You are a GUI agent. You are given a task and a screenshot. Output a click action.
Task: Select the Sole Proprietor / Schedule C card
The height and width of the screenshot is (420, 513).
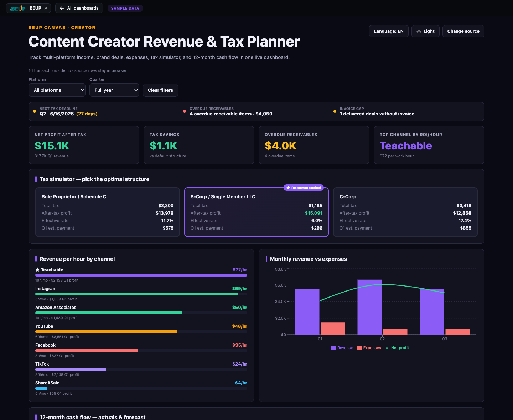pos(108,212)
